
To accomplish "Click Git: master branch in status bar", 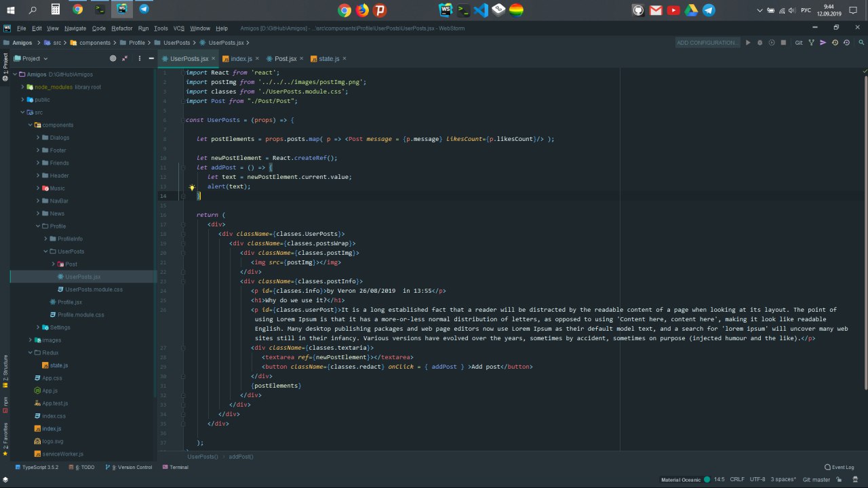I will coord(816,479).
